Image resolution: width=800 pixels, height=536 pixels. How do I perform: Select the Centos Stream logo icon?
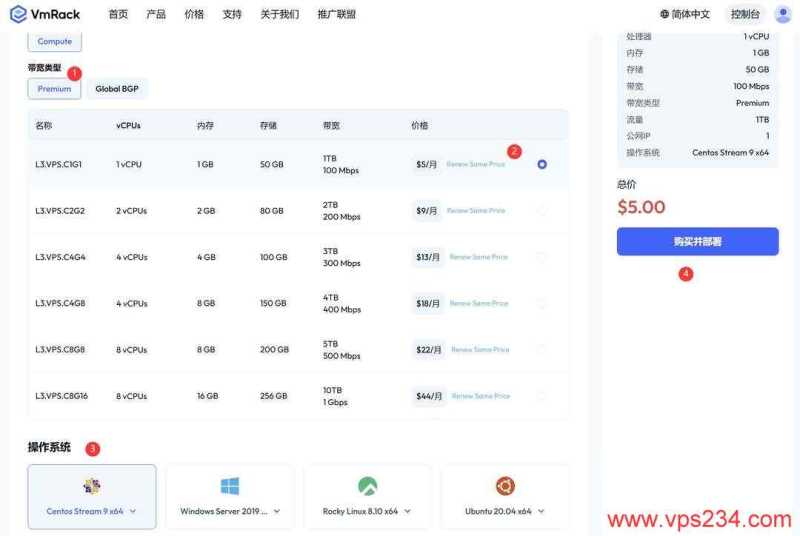tap(92, 486)
